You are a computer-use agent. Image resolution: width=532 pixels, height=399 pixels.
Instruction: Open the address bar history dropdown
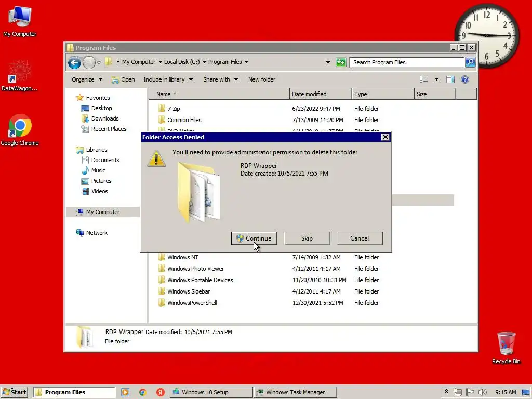coord(328,62)
